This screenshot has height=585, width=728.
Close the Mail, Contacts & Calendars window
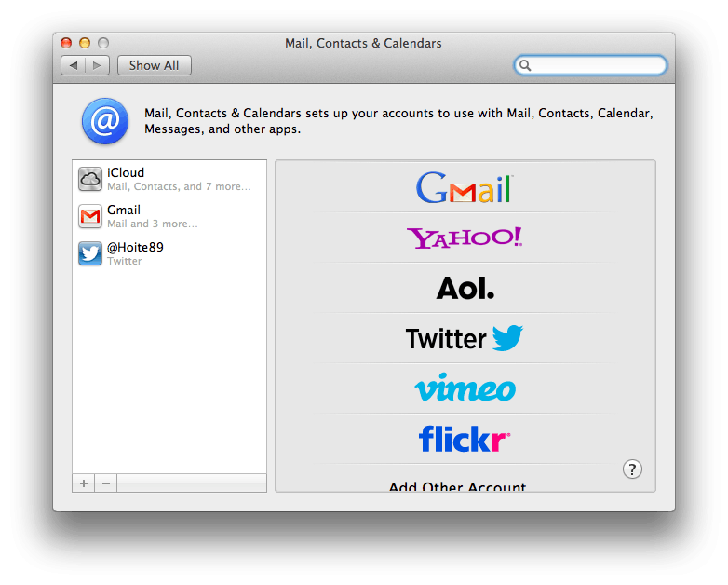(66, 43)
